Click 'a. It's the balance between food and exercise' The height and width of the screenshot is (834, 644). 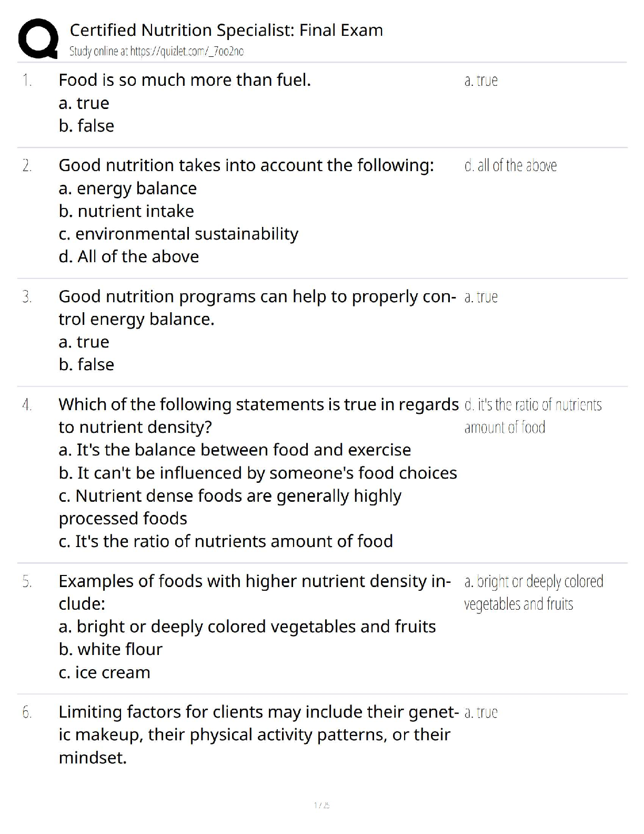coord(235,450)
